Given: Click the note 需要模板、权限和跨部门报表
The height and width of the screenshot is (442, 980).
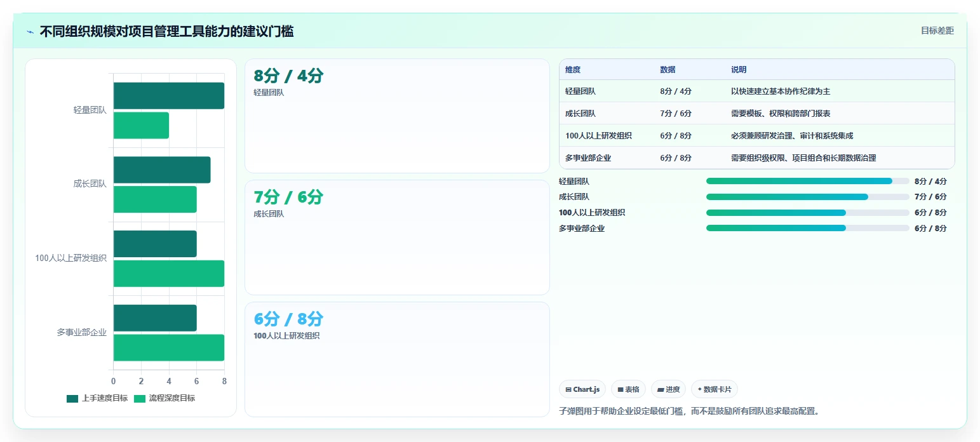Looking at the screenshot, I should tap(781, 114).
